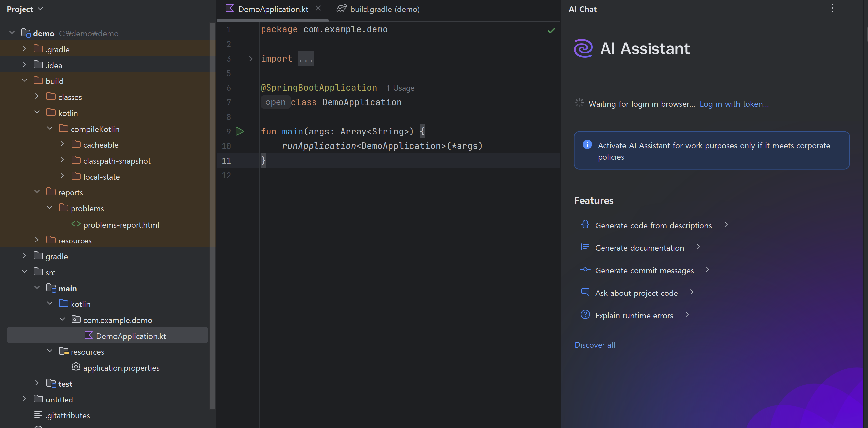Expand the .gradle folder
This screenshot has width=868, height=428.
tap(24, 49)
